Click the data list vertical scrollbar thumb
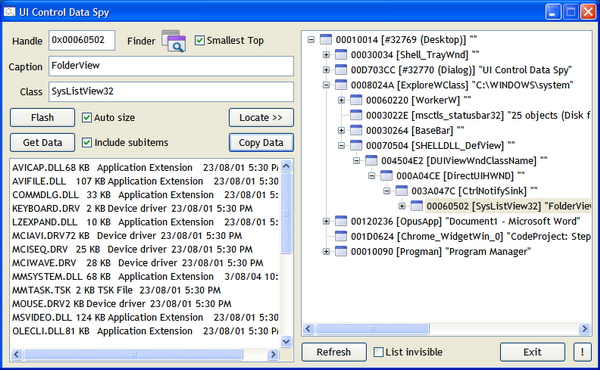This screenshot has height=370, width=600. pyautogui.click(x=286, y=213)
